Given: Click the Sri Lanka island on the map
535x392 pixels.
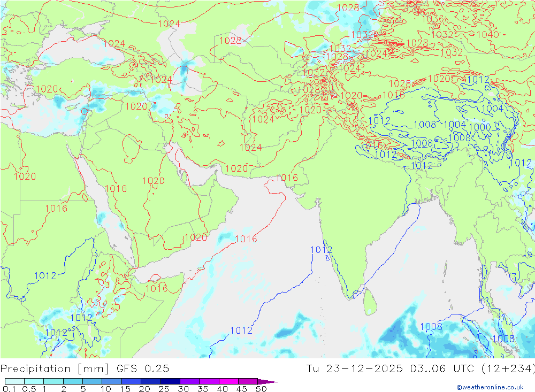Looking at the screenshot, I should point(370,302).
